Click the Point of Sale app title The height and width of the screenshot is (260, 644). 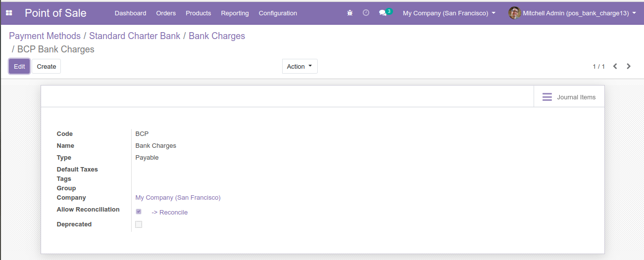coord(55,13)
